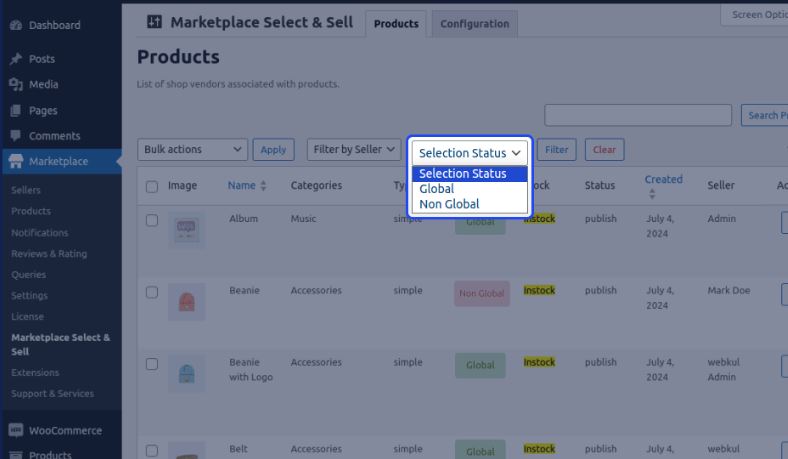Choose the Non Global option
The image size is (788, 459).
[469, 204]
